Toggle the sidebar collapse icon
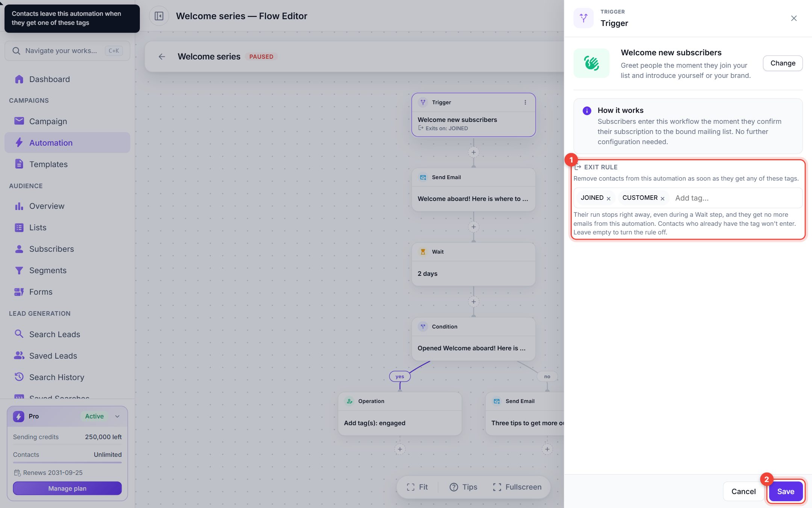 click(159, 16)
